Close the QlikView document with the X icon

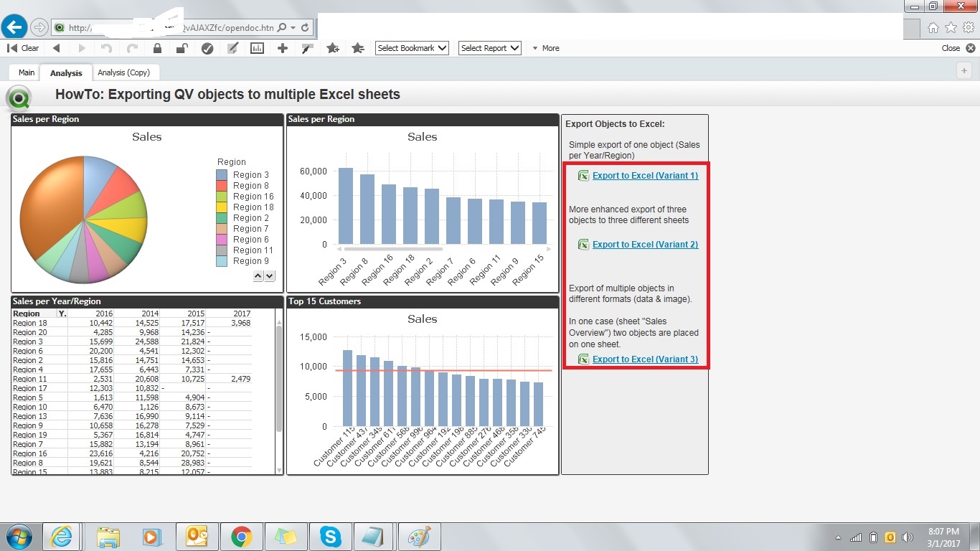pyautogui.click(x=971, y=48)
